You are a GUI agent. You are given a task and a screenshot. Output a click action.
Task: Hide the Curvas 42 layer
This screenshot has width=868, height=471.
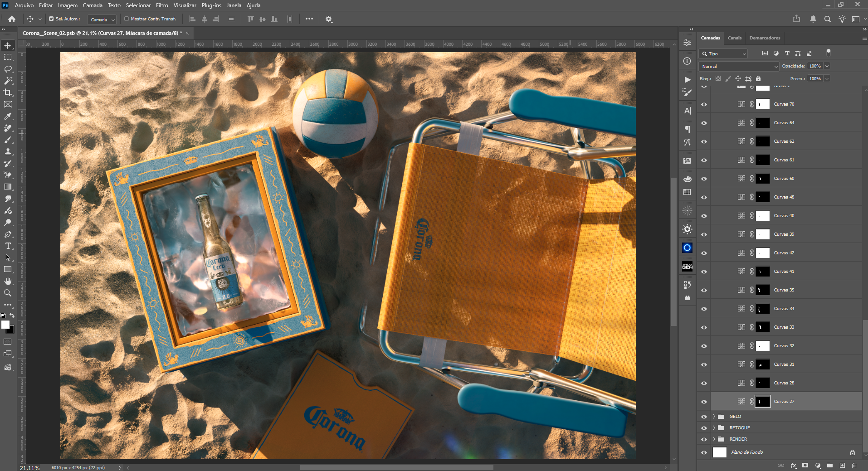(704, 253)
